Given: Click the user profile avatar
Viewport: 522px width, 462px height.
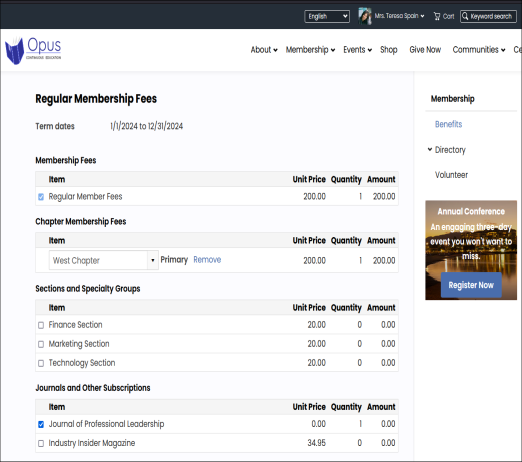Looking at the screenshot, I should point(365,16).
